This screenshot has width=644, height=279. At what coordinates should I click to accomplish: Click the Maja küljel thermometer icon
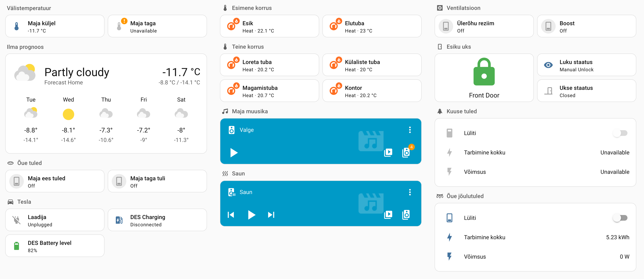pos(17,26)
